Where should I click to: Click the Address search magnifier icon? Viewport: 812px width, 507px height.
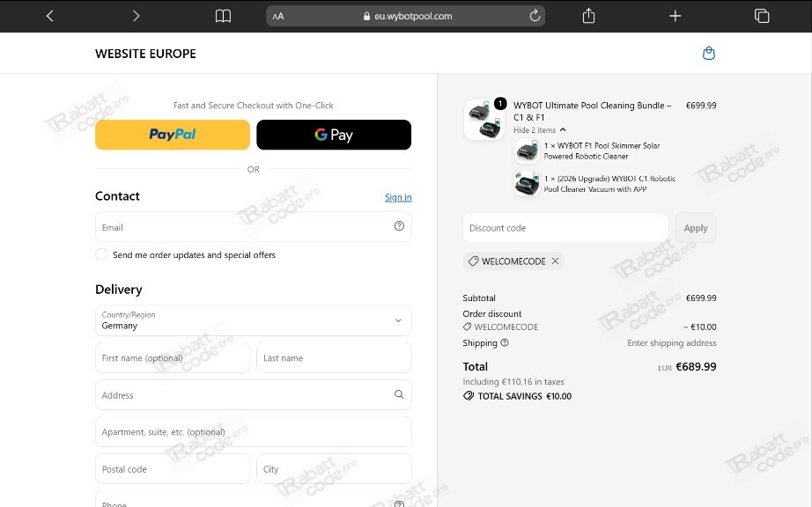(399, 394)
